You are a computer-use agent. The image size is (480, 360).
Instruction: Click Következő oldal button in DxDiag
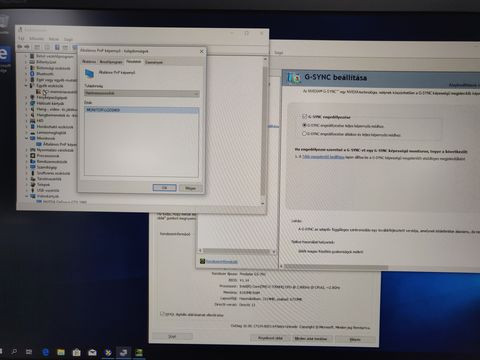(270, 338)
